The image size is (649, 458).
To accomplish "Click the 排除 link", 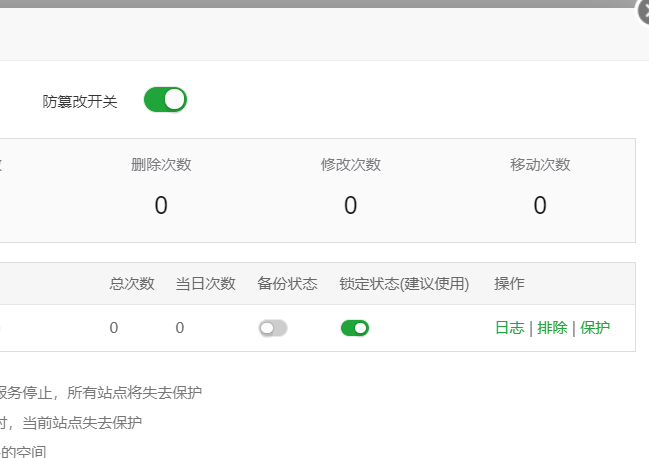I will tap(552, 328).
